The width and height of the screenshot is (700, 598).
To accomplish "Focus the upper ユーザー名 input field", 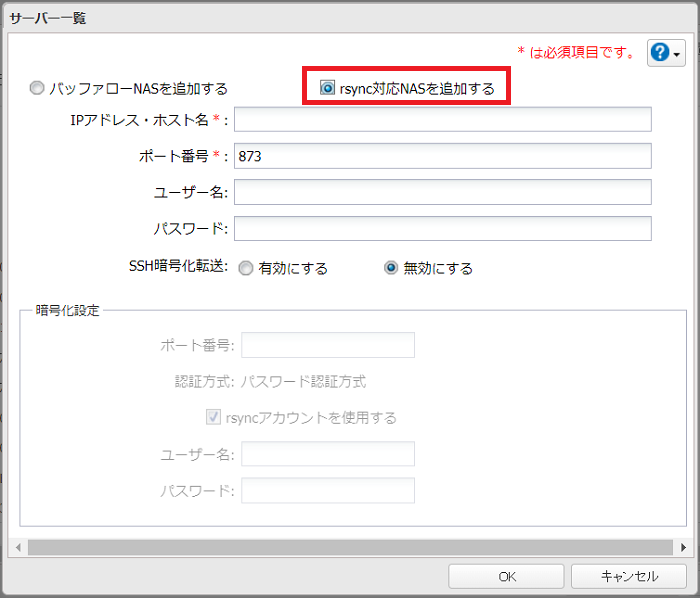I will coord(442,192).
